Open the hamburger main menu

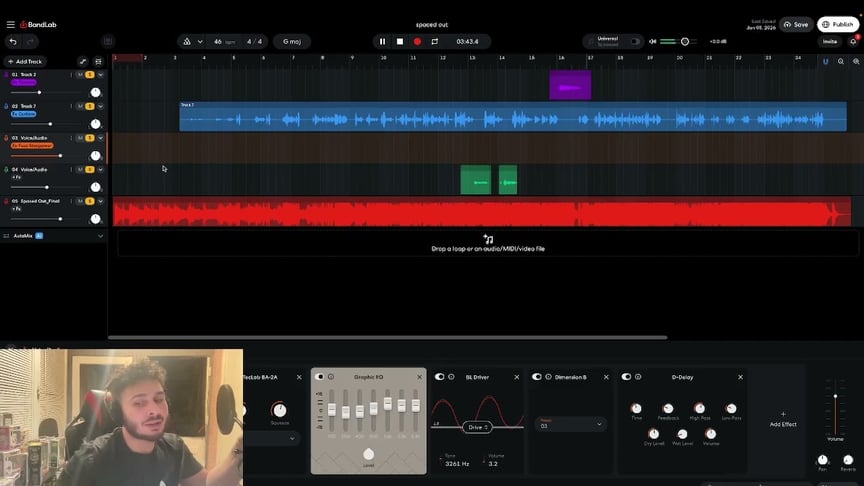[x=10, y=24]
